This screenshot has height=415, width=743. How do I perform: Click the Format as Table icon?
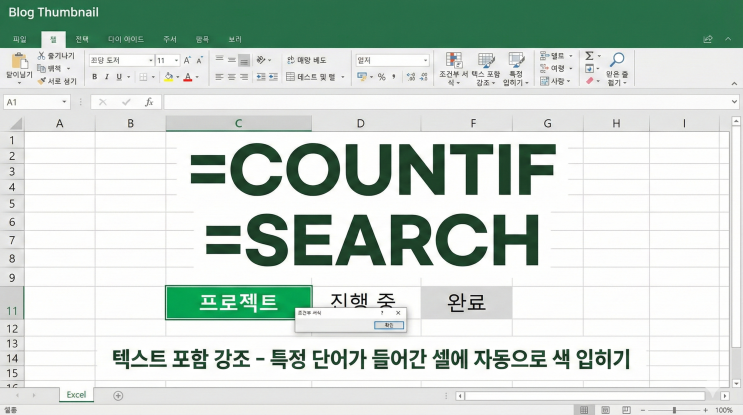point(486,60)
